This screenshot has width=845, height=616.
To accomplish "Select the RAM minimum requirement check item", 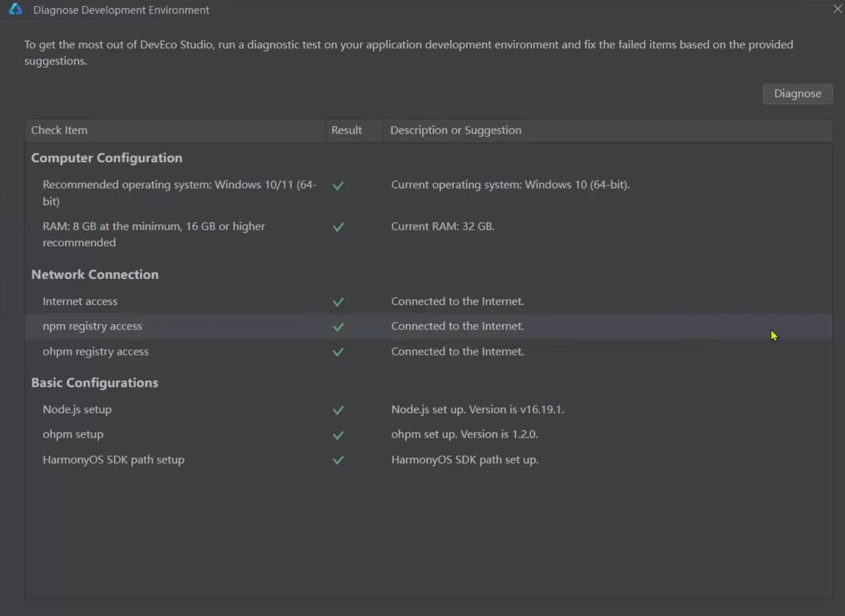I will [153, 234].
